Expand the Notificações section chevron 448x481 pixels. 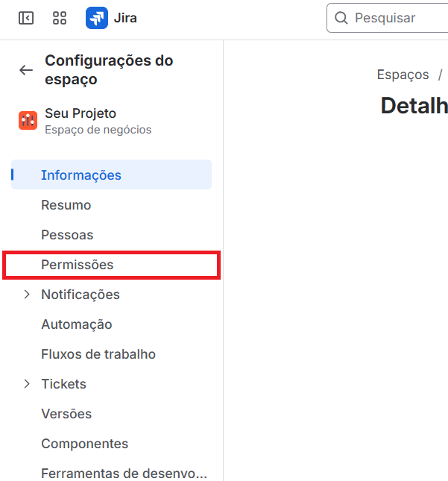27,295
